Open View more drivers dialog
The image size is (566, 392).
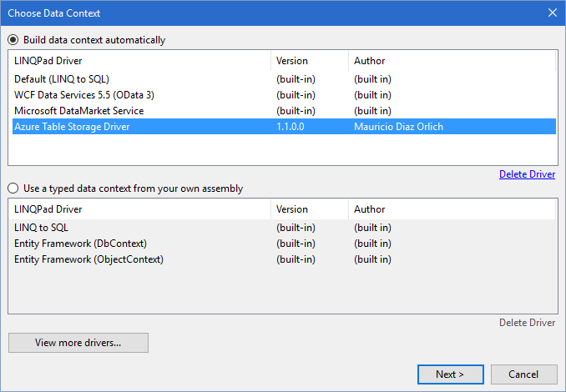pyautogui.click(x=78, y=343)
